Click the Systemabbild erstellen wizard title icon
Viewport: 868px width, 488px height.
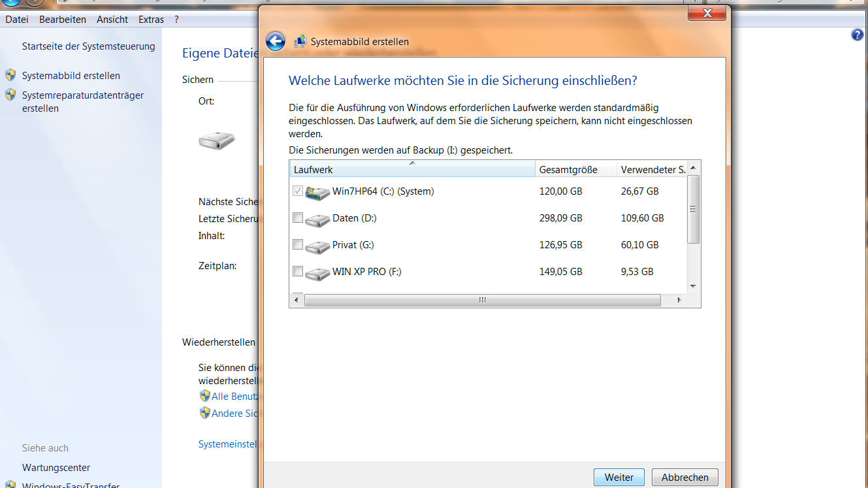pyautogui.click(x=300, y=41)
